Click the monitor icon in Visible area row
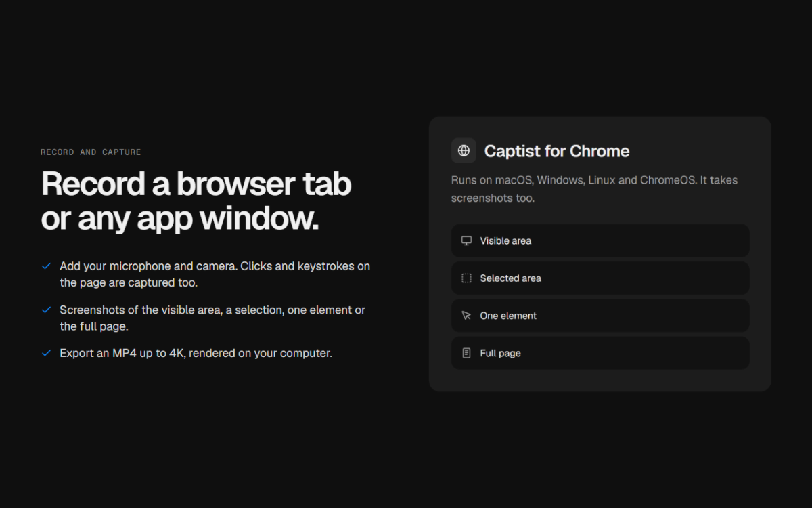Image resolution: width=812 pixels, height=508 pixels. [x=466, y=240]
